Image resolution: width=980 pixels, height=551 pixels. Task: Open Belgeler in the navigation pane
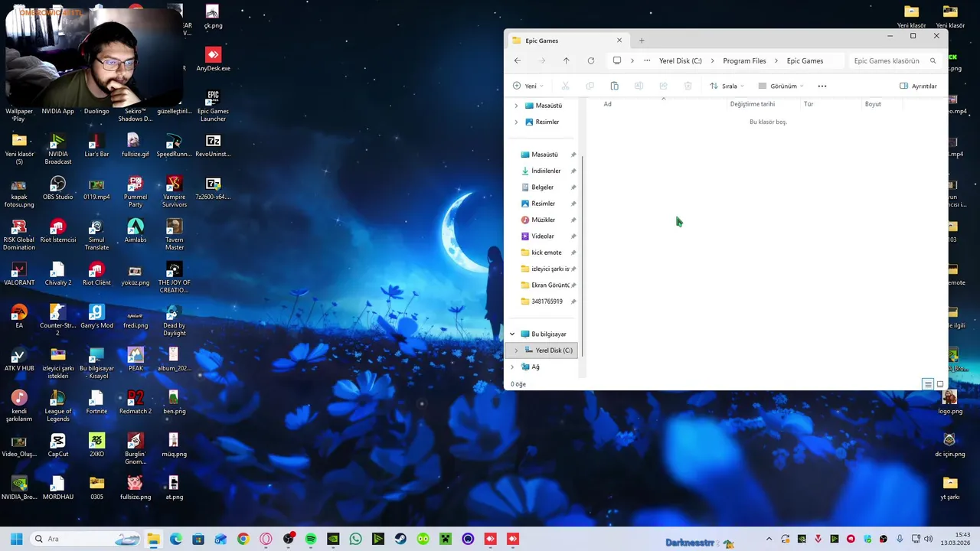[x=543, y=187]
